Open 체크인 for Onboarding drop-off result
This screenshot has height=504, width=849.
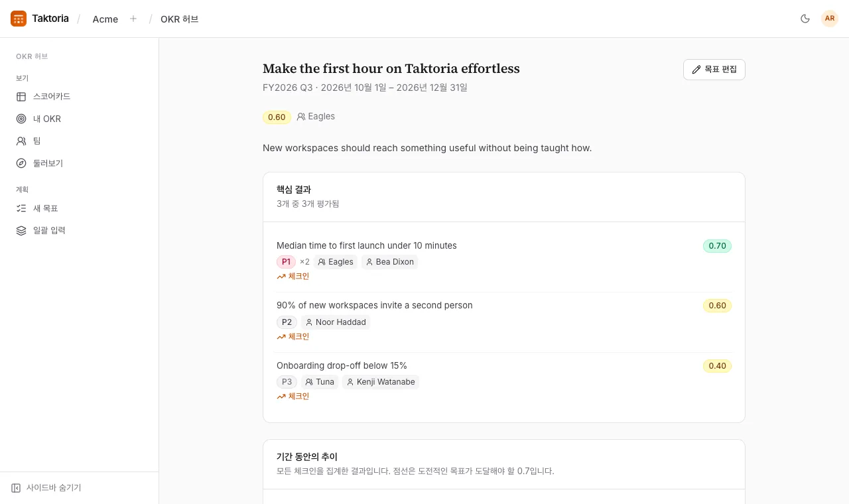coord(293,397)
